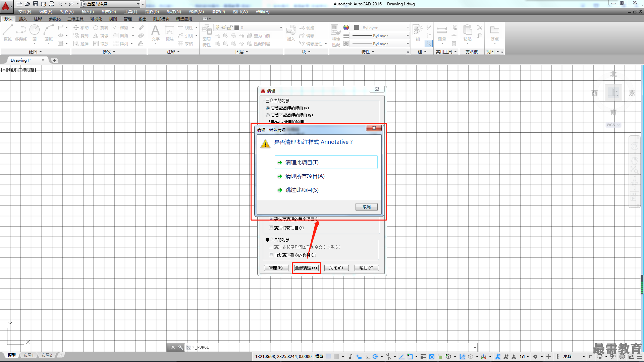Screen dimensions: 644x362
Task: Toggle polar tracking icon in status bar
Action: click(x=375, y=357)
